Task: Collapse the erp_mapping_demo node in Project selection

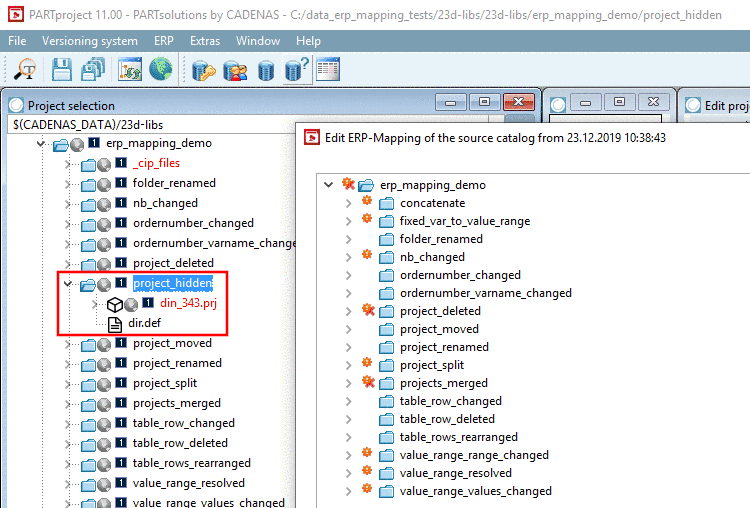Action: [x=41, y=144]
